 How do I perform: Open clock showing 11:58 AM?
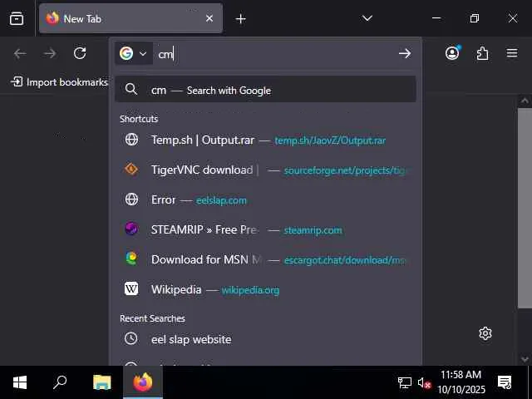(461, 382)
